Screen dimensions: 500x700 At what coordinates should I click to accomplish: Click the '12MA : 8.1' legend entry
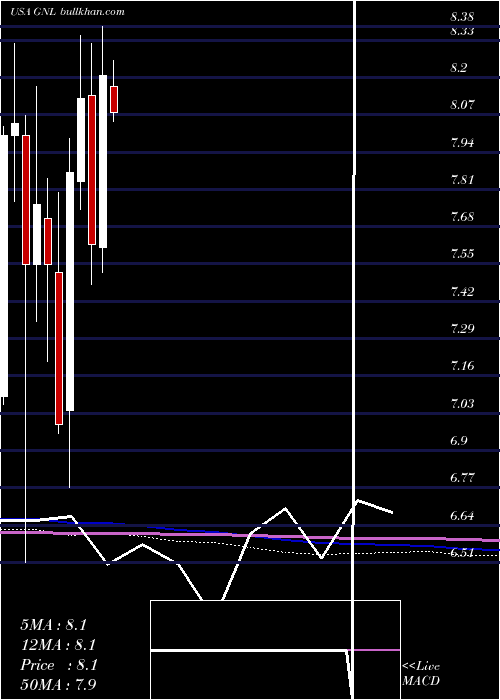click(x=58, y=645)
